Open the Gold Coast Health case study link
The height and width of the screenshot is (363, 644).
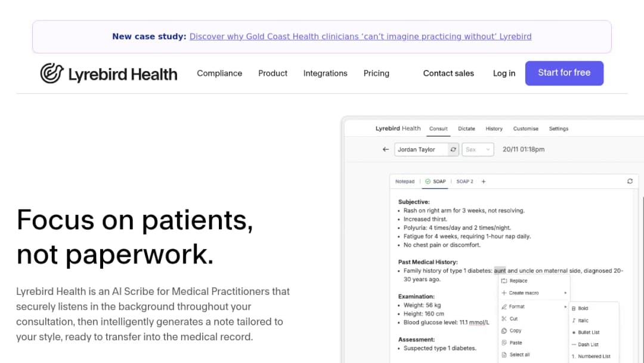(360, 36)
